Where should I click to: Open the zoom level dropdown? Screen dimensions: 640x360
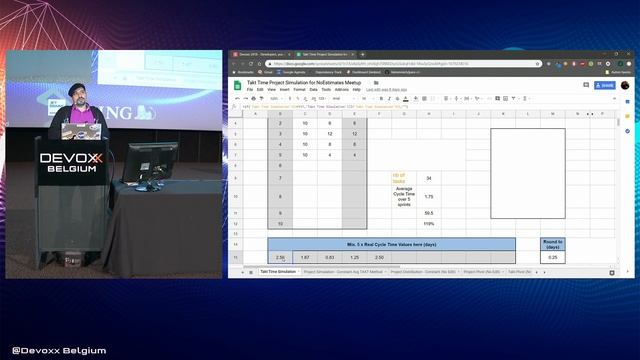(276, 98)
